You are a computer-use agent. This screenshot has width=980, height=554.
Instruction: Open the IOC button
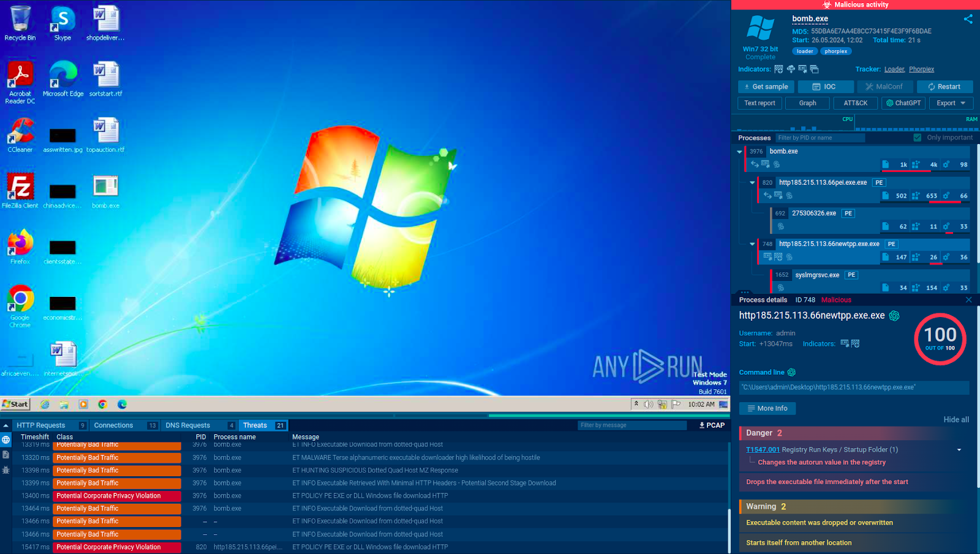pyautogui.click(x=825, y=87)
